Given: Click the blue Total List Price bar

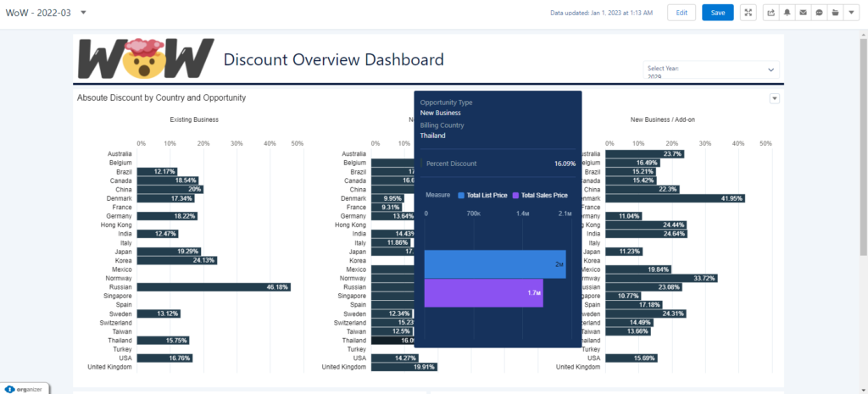Looking at the screenshot, I should [495, 264].
